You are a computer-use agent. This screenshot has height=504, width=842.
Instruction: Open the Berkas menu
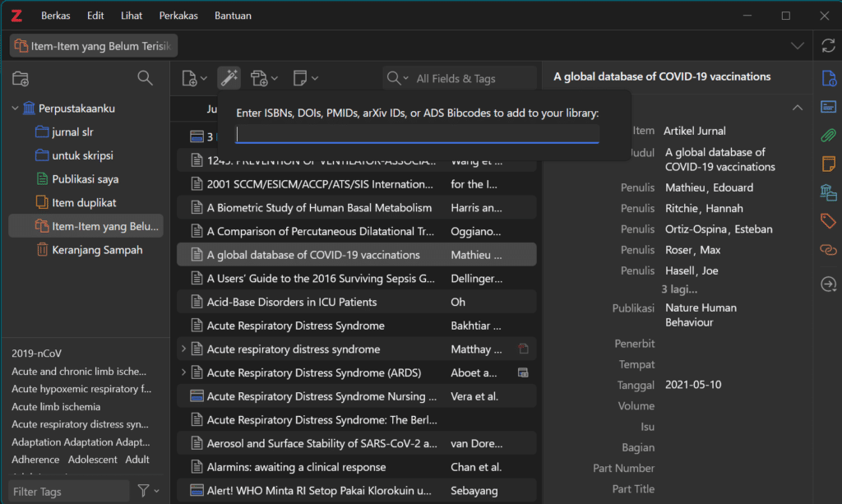(55, 16)
